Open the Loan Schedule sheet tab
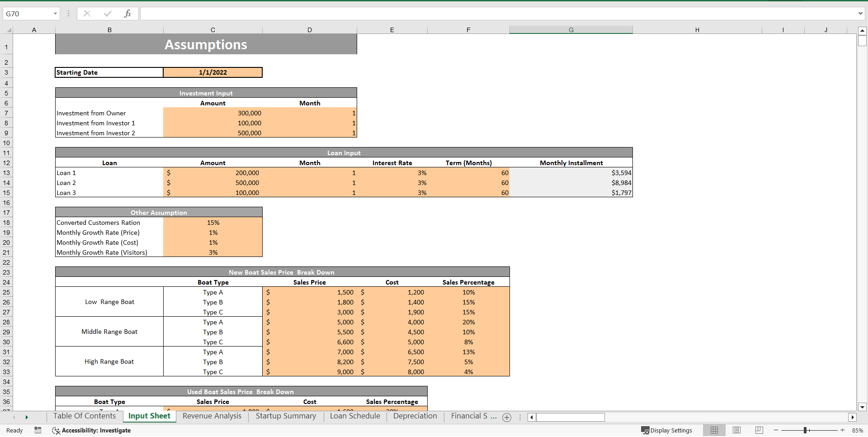 (x=355, y=416)
